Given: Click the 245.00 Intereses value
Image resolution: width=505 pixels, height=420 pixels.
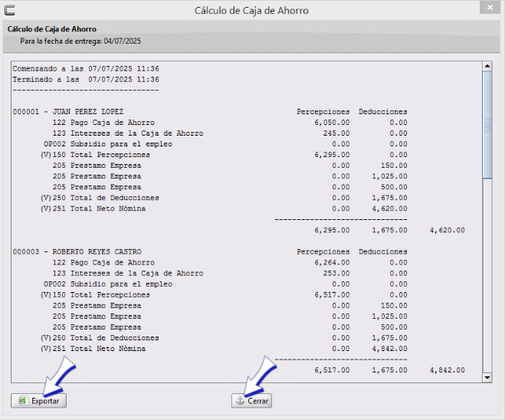Looking at the screenshot, I should [336, 133].
